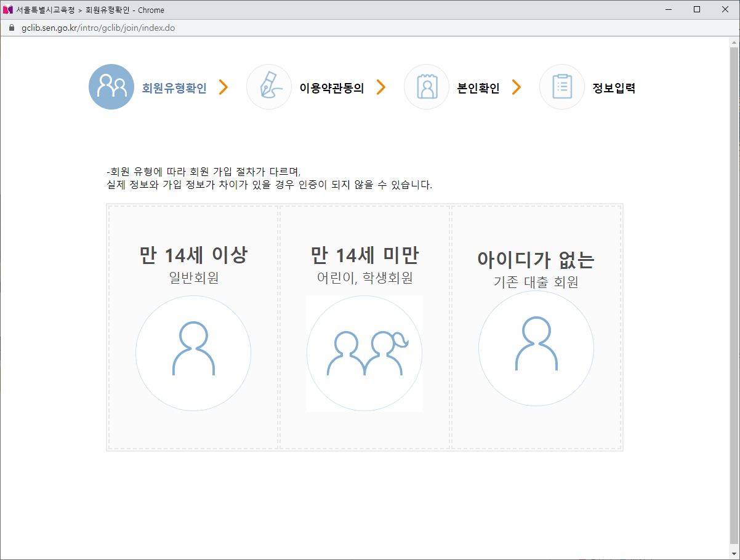Click the notice line -회원 유형에 따라

(x=203, y=172)
